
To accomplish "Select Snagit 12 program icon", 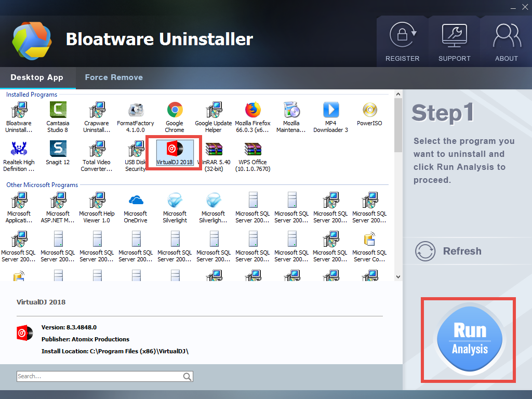I will [x=58, y=149].
